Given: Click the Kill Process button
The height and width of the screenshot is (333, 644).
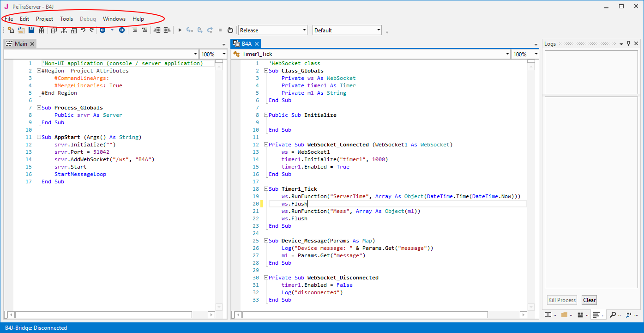Looking at the screenshot, I should (x=562, y=300).
